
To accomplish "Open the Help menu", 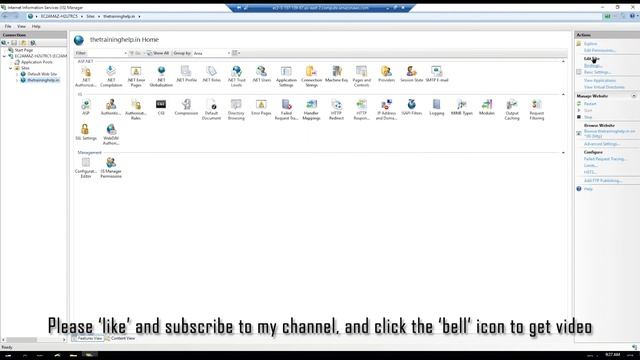I will pyautogui.click(x=36, y=26).
